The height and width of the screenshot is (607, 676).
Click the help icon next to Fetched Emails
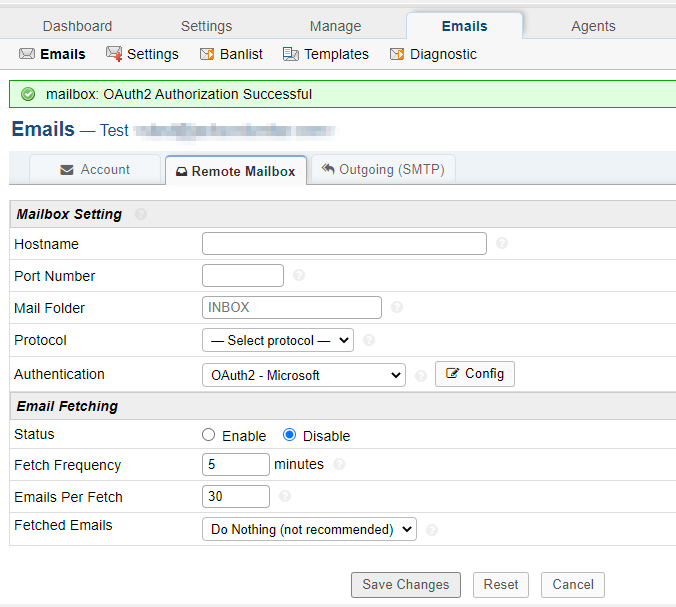coord(432,530)
